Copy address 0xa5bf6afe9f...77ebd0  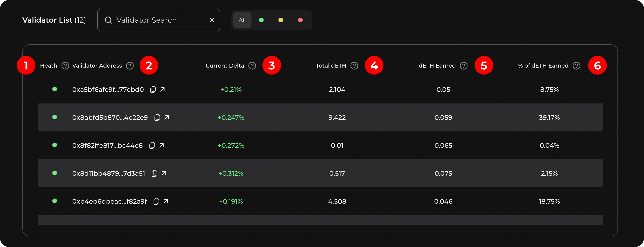(153, 89)
